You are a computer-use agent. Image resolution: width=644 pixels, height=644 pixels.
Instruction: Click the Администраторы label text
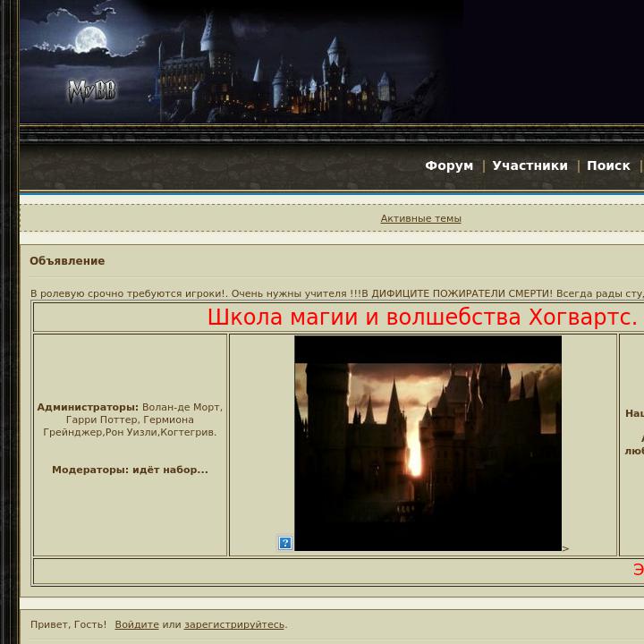click(x=88, y=407)
